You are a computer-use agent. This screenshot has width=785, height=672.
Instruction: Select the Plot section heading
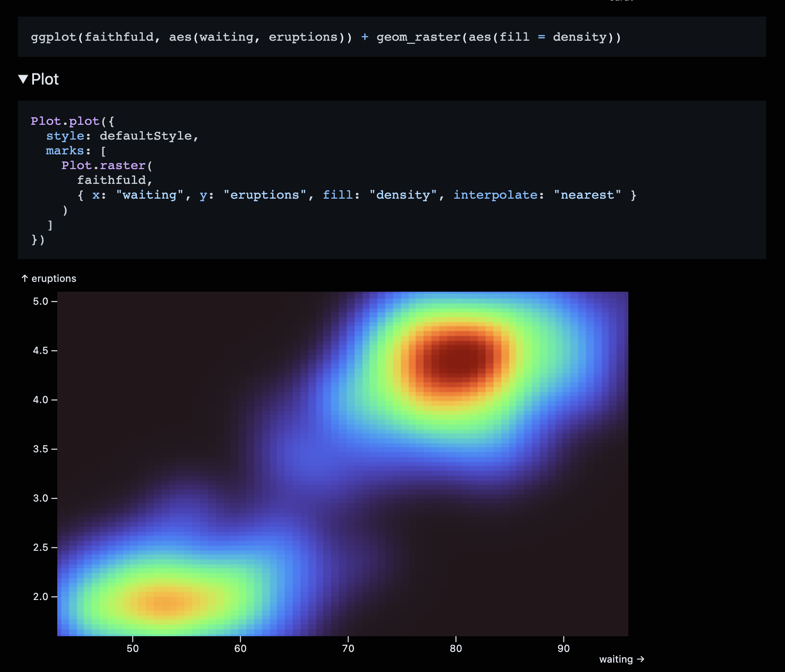pyautogui.click(x=44, y=79)
